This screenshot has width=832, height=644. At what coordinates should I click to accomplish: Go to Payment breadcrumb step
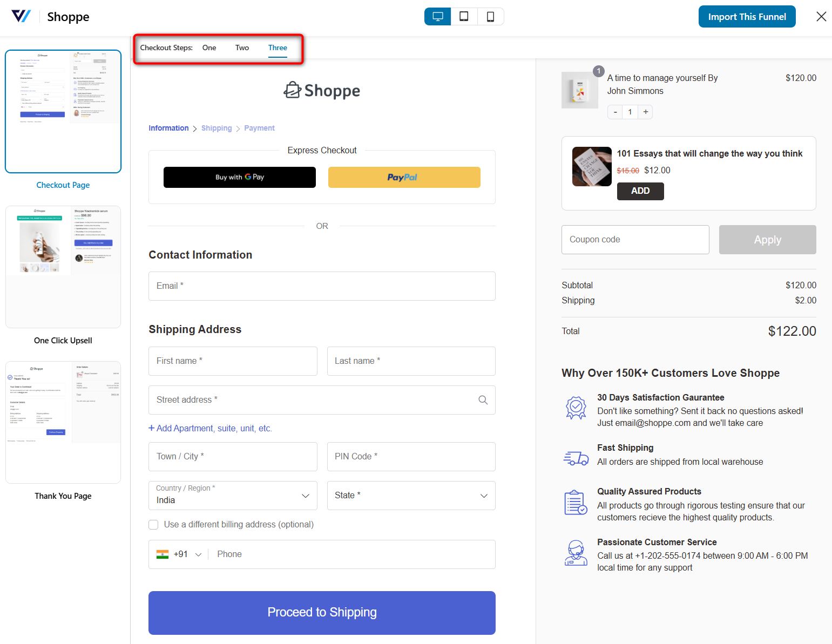coord(259,128)
